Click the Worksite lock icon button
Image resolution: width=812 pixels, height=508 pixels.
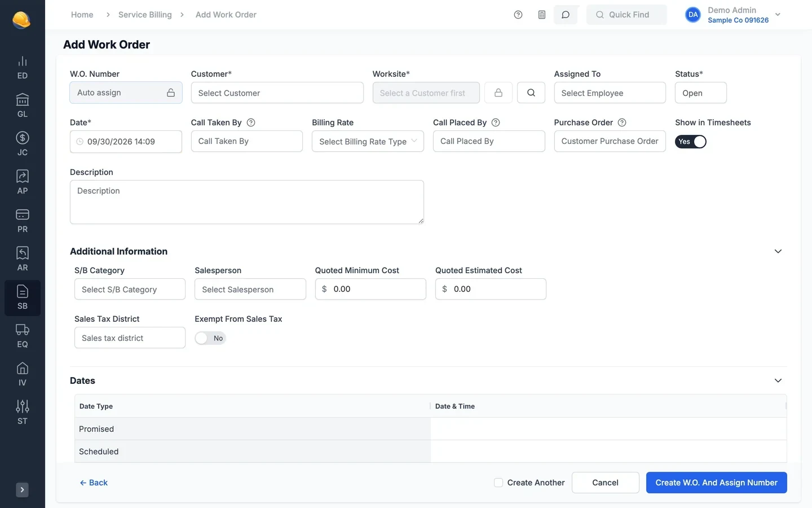[498, 93]
